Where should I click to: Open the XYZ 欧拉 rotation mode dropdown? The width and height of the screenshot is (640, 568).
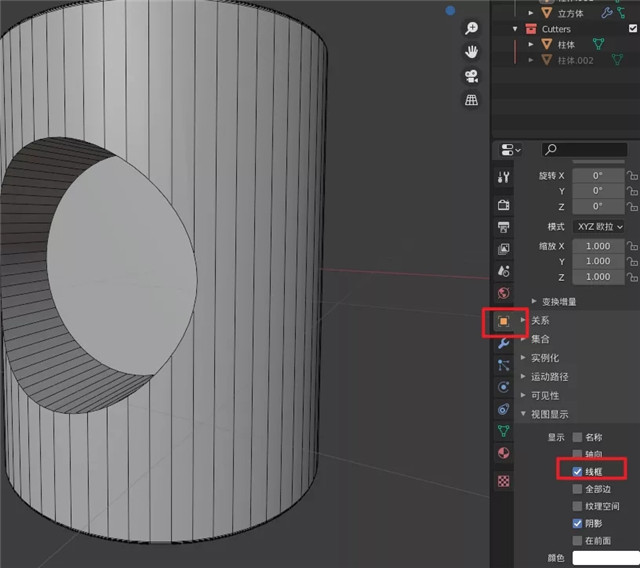[x=599, y=227]
